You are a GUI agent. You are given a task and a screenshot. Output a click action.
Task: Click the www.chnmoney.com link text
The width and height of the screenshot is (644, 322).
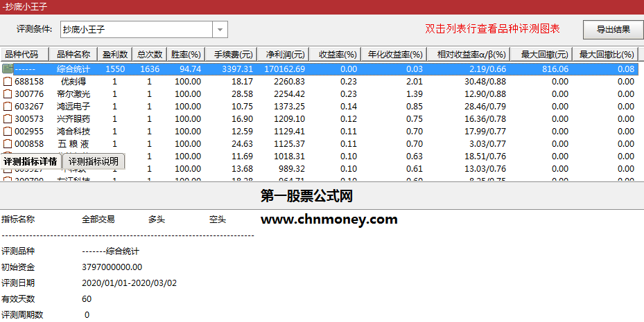coord(329,220)
